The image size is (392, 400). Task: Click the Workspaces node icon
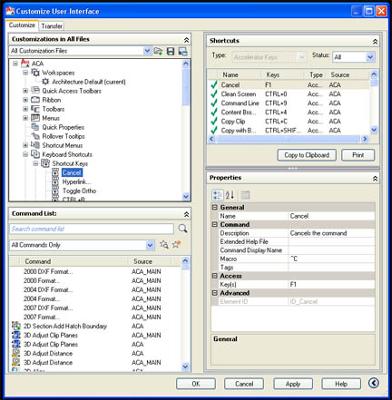click(35, 72)
